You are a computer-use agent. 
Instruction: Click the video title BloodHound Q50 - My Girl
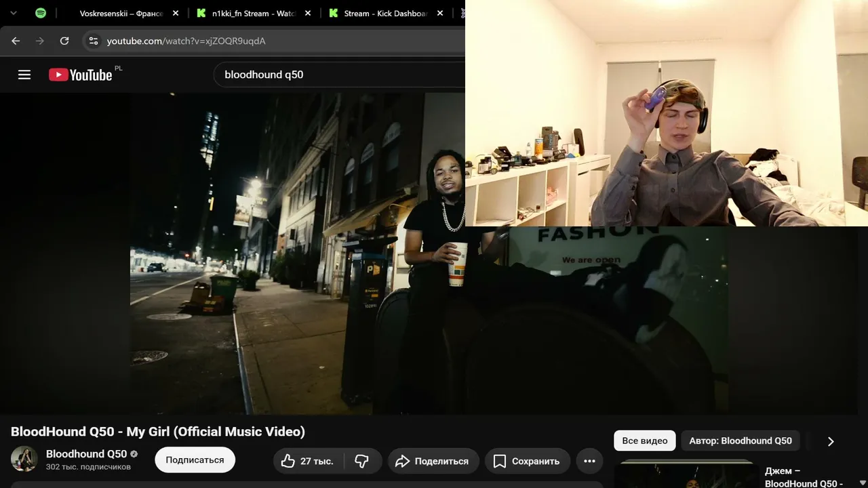point(158,432)
